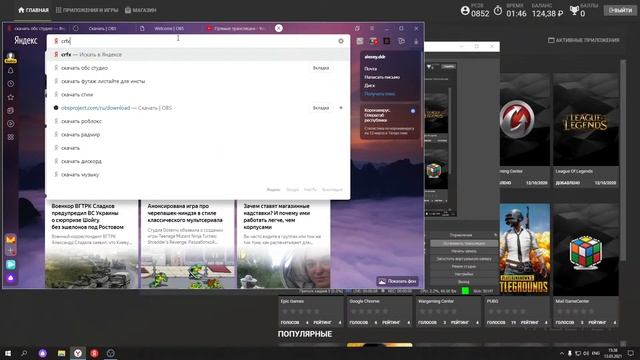Click in the address bar containing 'crfx'
640x360 pixels.
point(198,41)
